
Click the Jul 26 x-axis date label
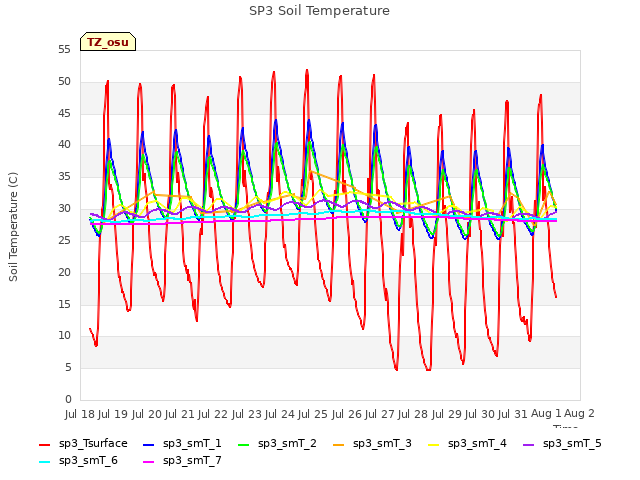click(x=346, y=414)
